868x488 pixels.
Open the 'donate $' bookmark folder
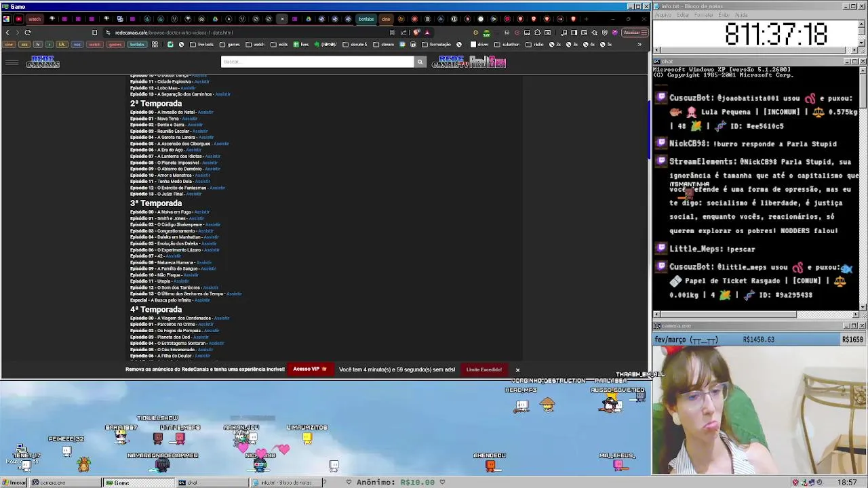(x=355, y=45)
